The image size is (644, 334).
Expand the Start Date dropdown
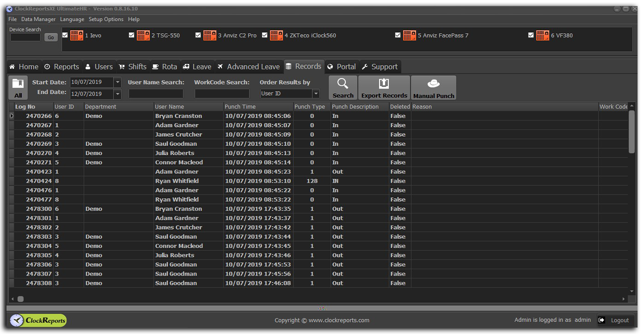117,82
